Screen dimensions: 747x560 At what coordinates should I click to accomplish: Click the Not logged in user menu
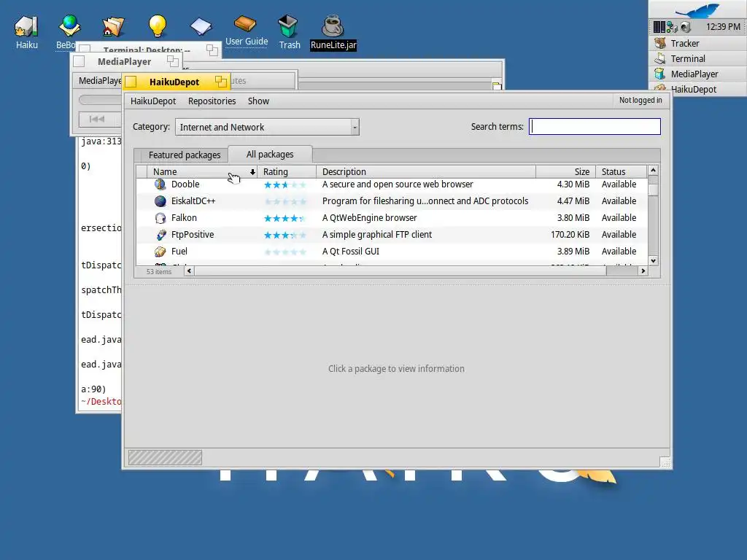tap(640, 100)
